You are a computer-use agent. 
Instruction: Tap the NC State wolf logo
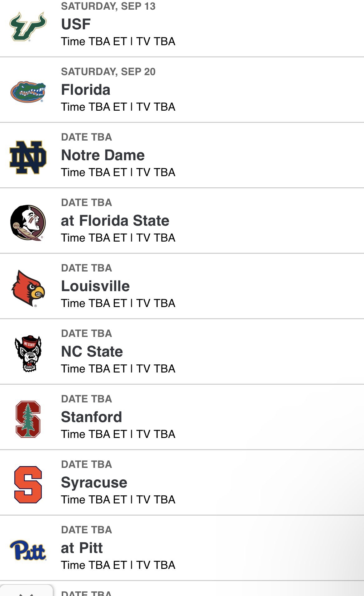(x=28, y=353)
